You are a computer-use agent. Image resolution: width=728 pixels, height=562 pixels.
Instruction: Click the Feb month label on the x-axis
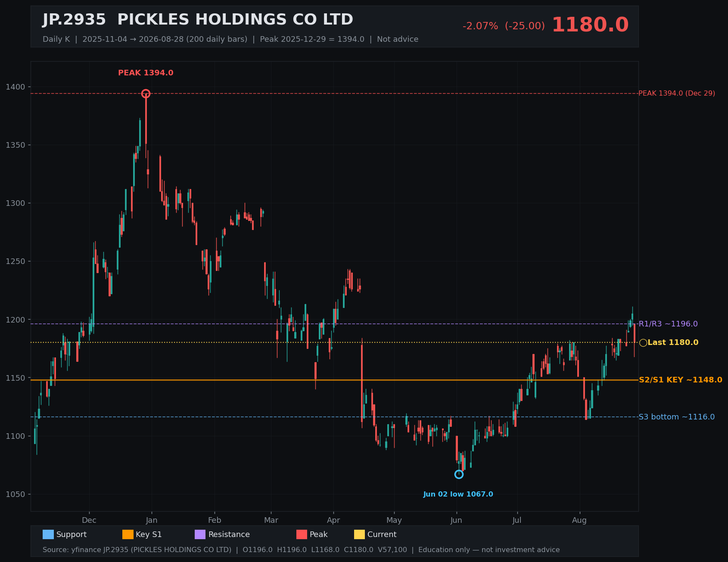[215, 520]
